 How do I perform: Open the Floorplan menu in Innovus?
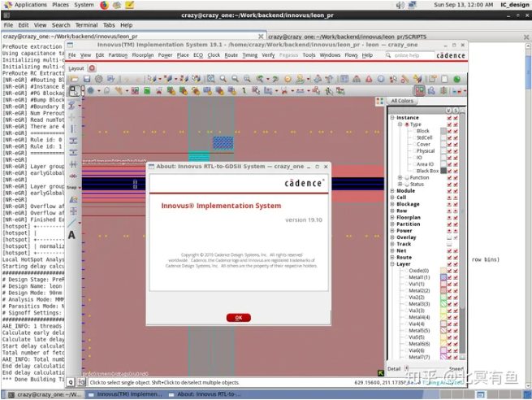[x=142, y=55]
